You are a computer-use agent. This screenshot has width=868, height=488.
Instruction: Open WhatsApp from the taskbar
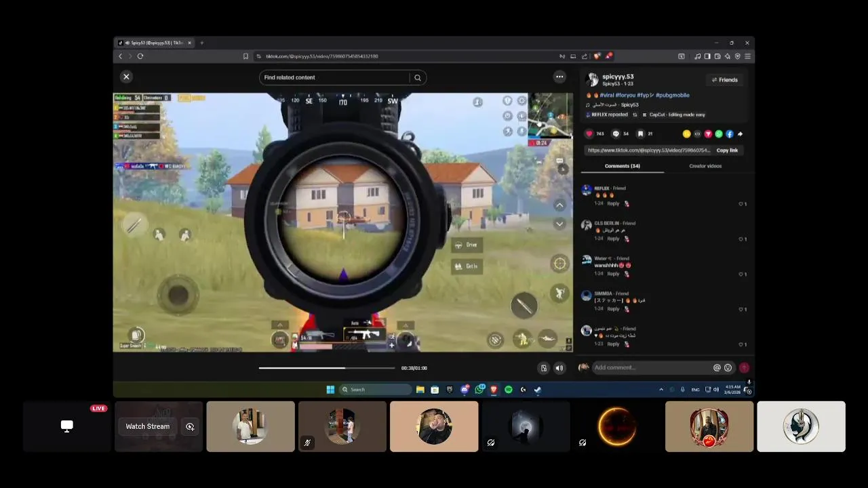(479, 389)
